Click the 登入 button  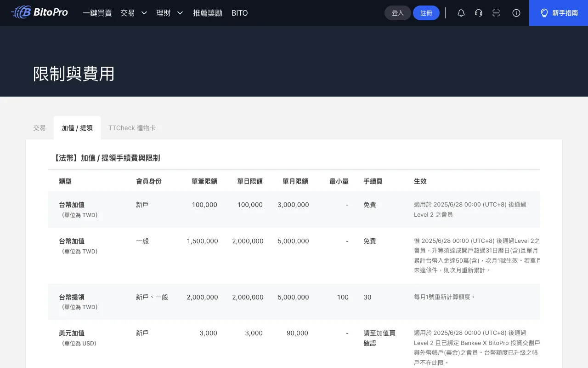tap(398, 13)
